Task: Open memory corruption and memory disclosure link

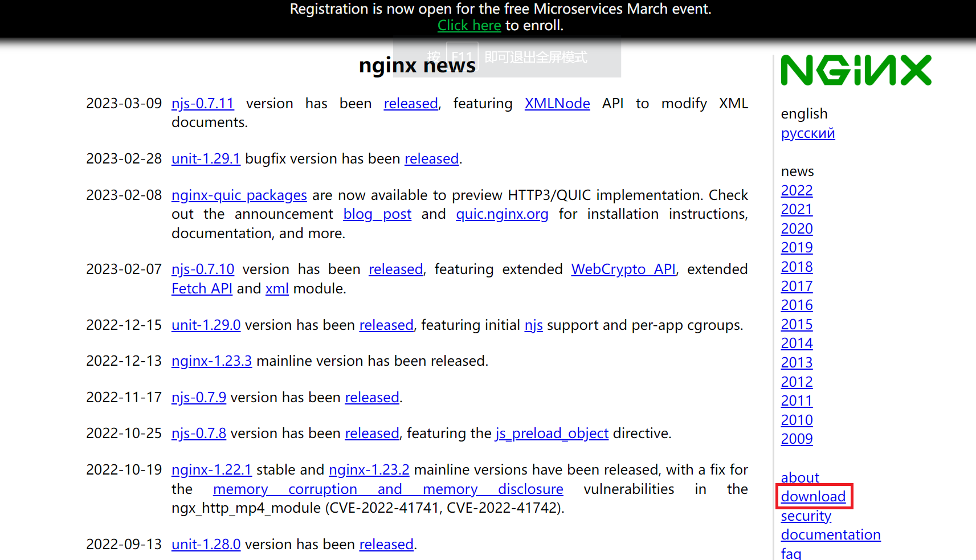Action: [x=388, y=489]
